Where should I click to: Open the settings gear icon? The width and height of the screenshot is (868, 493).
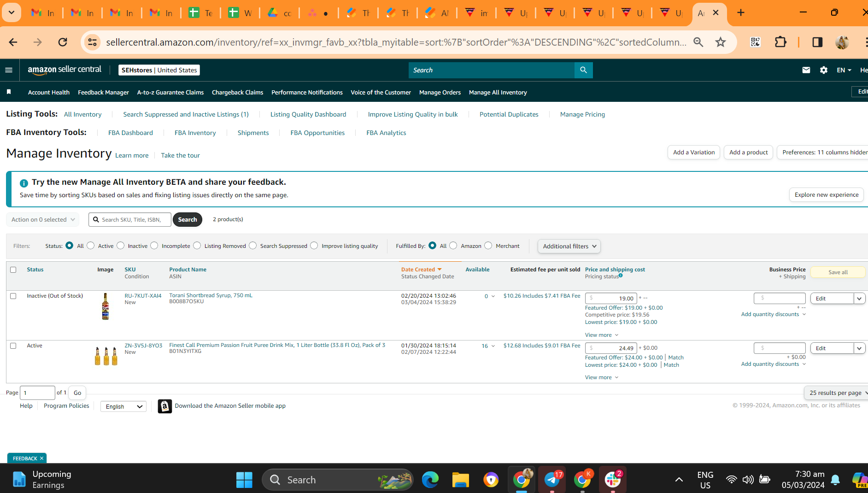(823, 70)
